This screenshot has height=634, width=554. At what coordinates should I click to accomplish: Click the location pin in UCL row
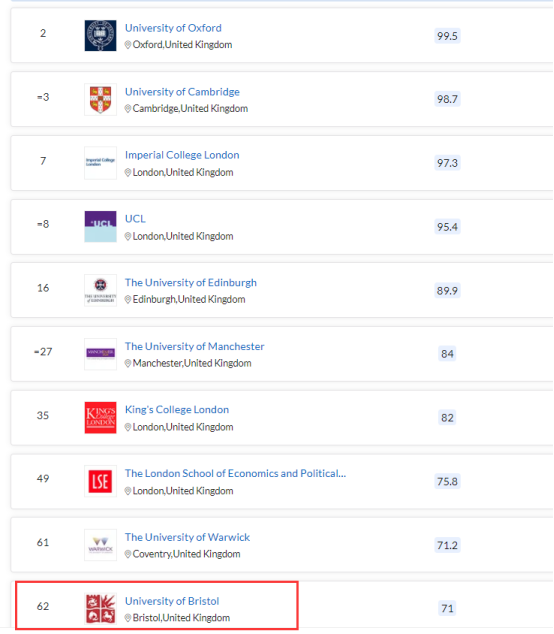tap(128, 237)
